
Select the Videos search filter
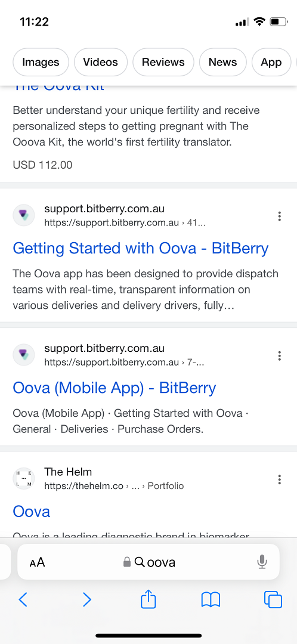(101, 62)
